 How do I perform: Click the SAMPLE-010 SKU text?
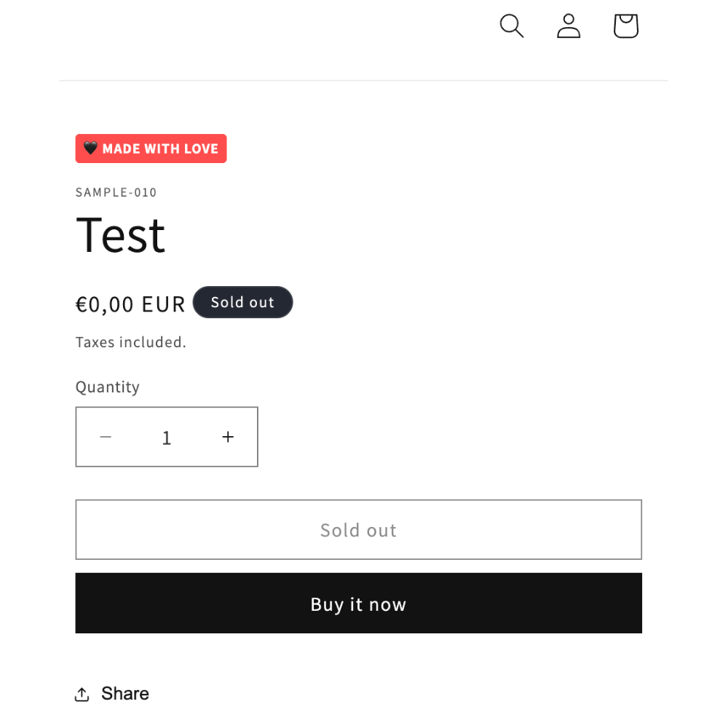click(x=116, y=192)
